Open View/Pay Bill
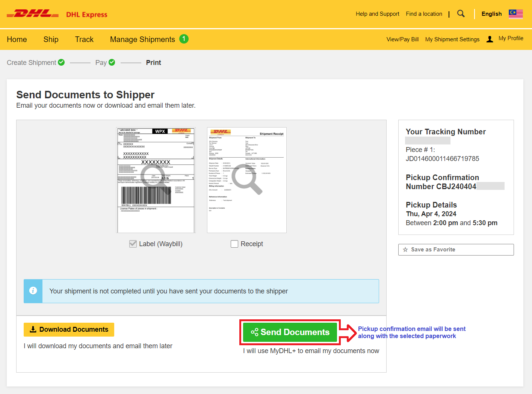Viewport: 532px width, 394px height. (402, 39)
